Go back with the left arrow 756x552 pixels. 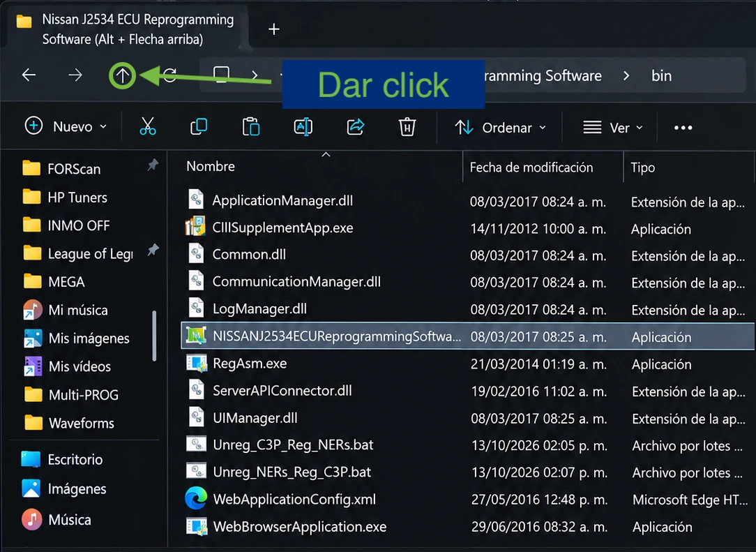click(29, 75)
